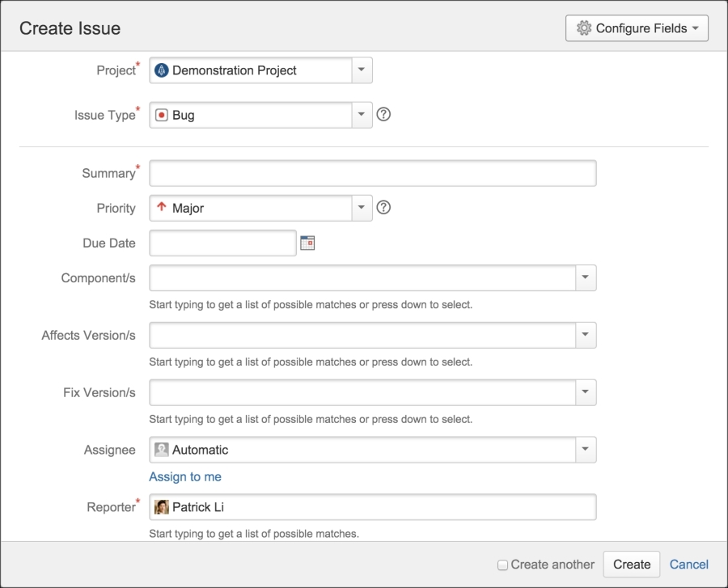Expand the Fix Version/s dropdown

click(585, 392)
